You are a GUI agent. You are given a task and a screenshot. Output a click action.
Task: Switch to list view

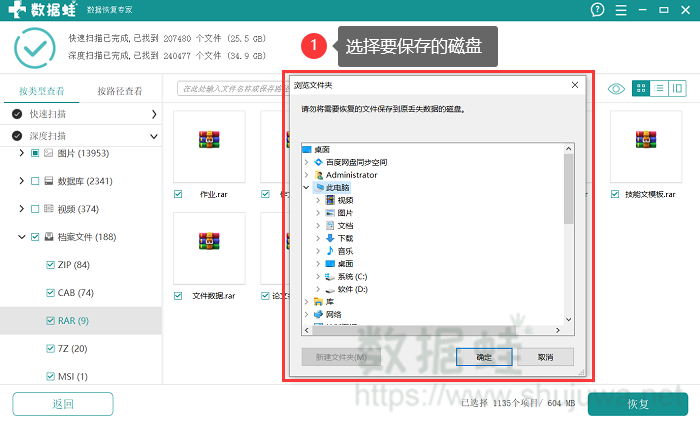pyautogui.click(x=659, y=88)
